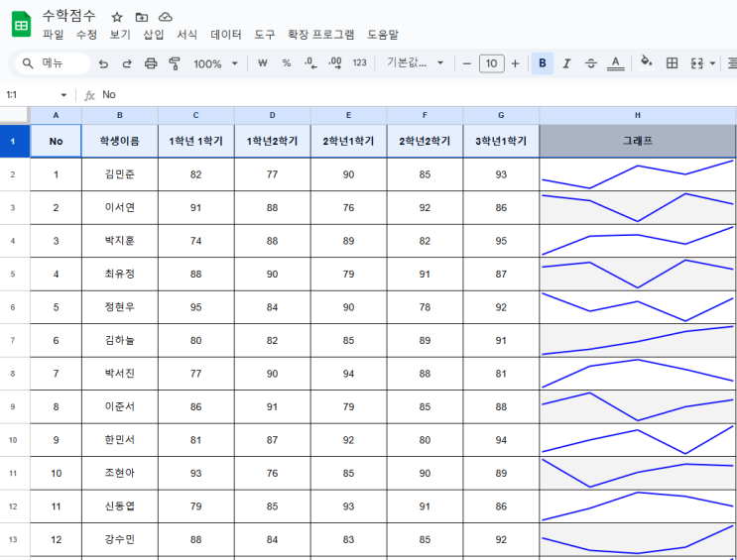This screenshot has height=560, width=737.
Task: Click the formula bar containing No
Action: click(x=414, y=95)
